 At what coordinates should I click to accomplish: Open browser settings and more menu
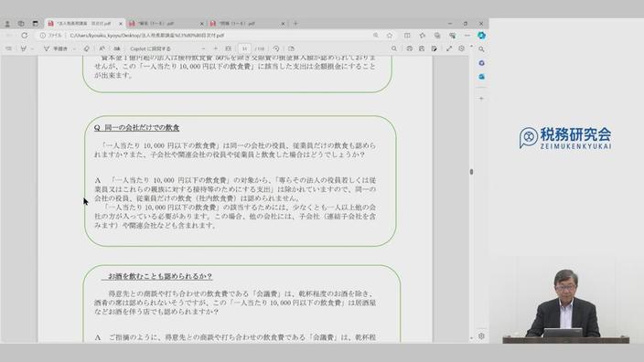click(467, 36)
